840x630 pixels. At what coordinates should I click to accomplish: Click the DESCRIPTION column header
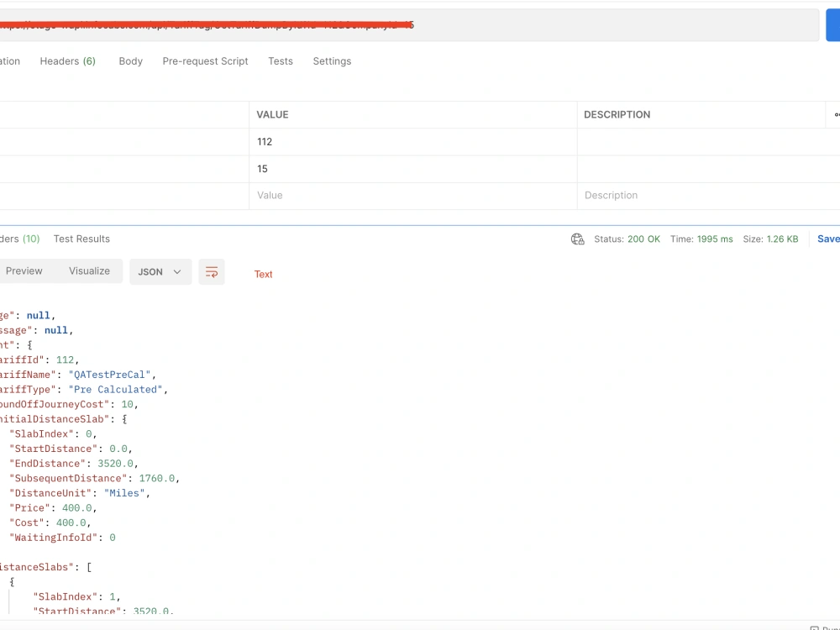[617, 114]
